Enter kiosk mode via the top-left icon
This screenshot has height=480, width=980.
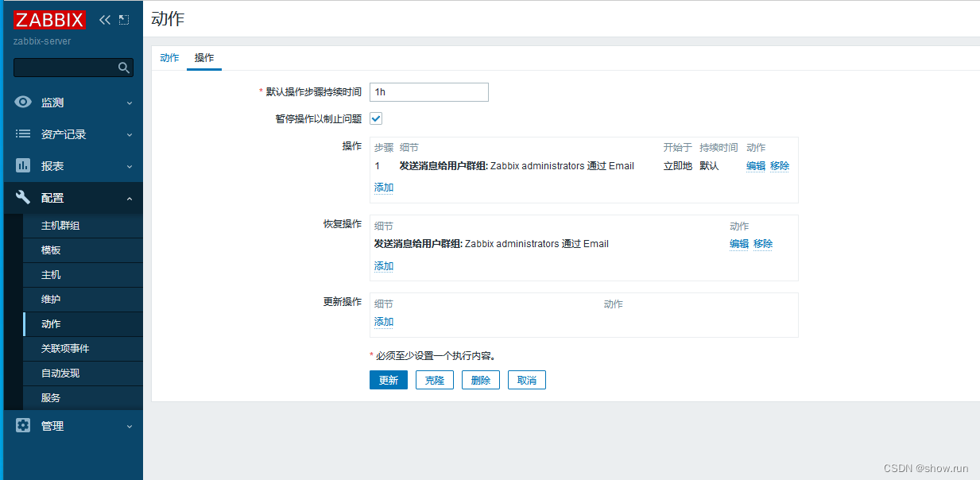pyautogui.click(x=123, y=19)
